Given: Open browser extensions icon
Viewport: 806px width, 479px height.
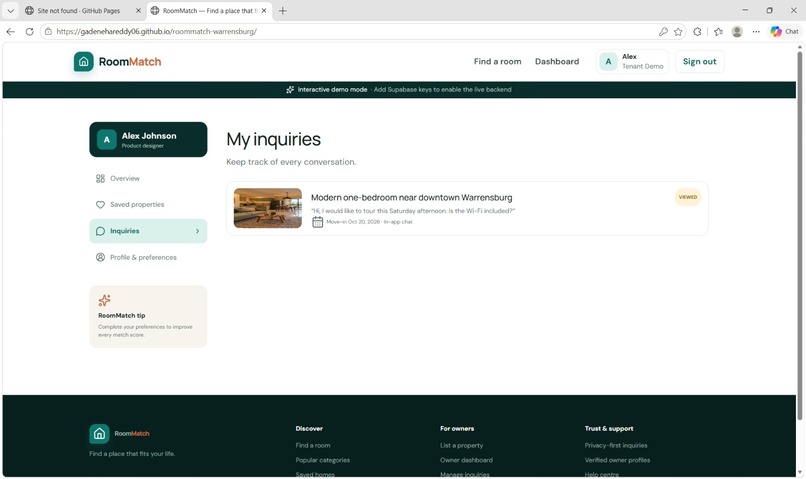Looking at the screenshot, I should point(697,31).
